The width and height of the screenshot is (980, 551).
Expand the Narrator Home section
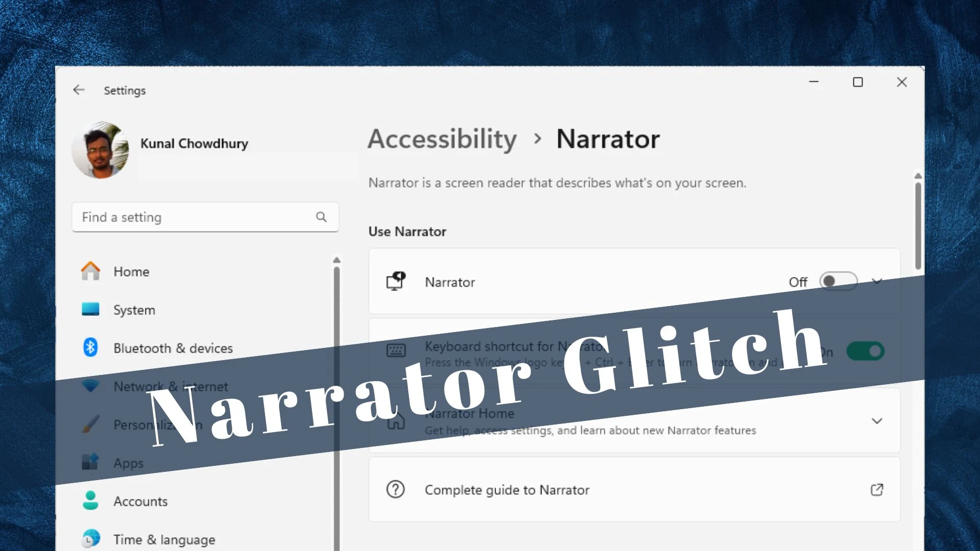pos(877,420)
